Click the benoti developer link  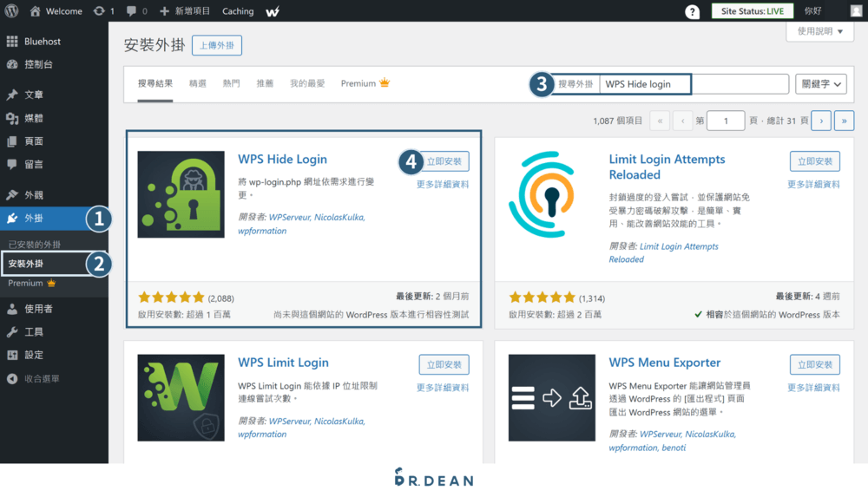(x=674, y=448)
